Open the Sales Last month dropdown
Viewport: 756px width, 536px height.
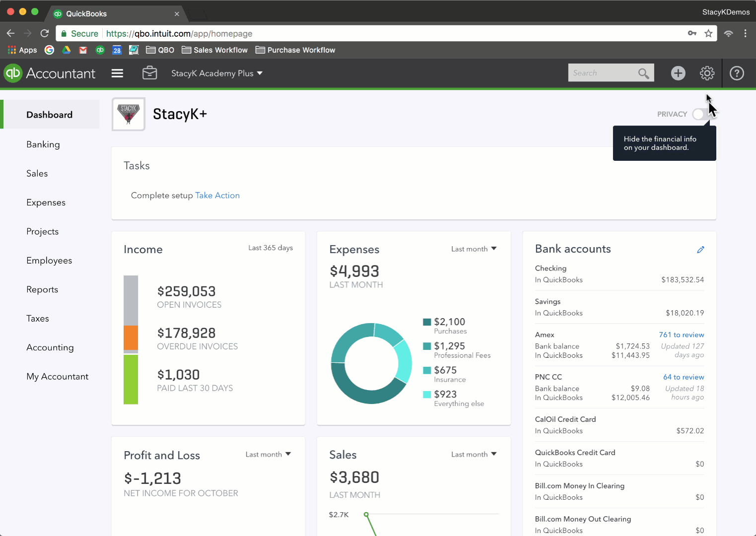474,455
